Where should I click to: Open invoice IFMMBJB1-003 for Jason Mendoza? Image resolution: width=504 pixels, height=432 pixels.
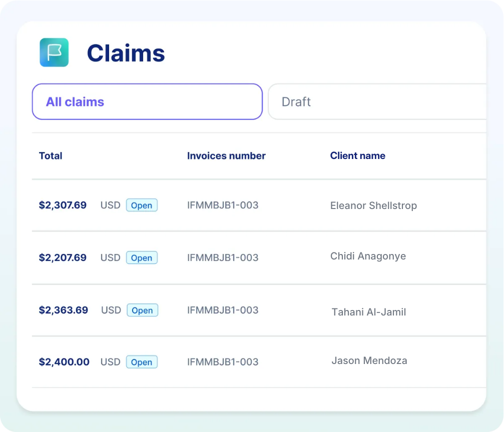223,362
